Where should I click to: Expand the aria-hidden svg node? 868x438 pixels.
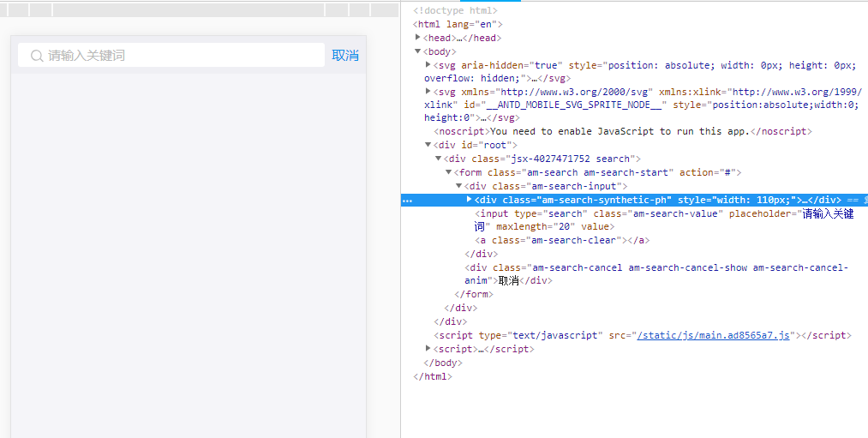pyautogui.click(x=428, y=65)
